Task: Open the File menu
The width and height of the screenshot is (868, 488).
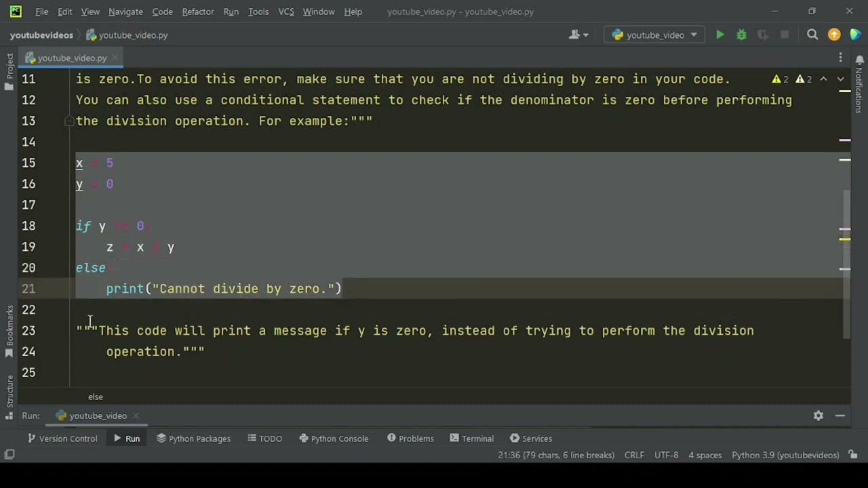Action: point(41,12)
